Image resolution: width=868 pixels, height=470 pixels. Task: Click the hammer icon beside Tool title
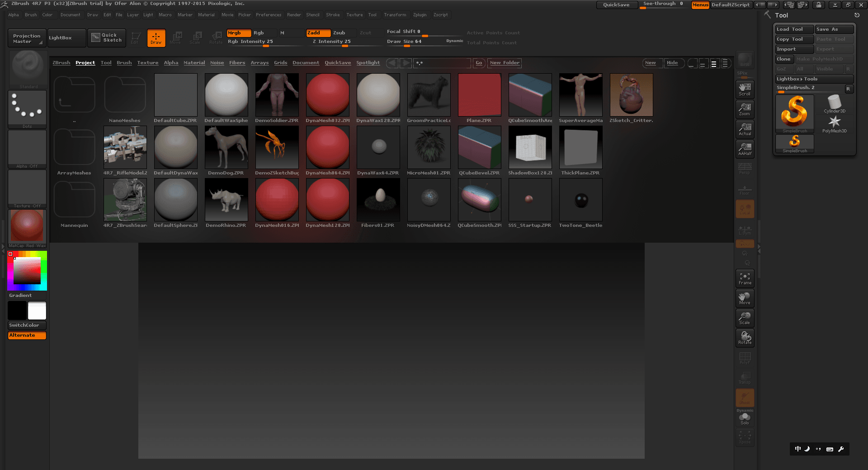(767, 15)
